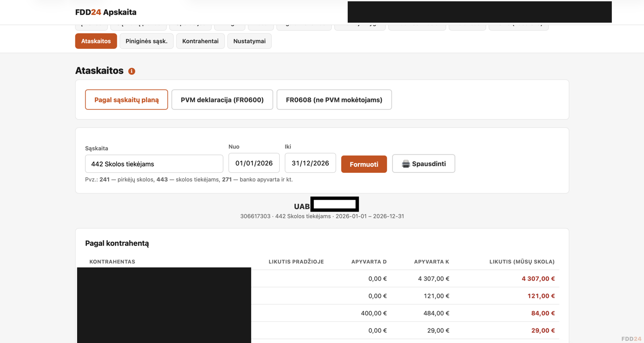Click the Ataskaitos page heading
644x343 pixels.
(99, 71)
